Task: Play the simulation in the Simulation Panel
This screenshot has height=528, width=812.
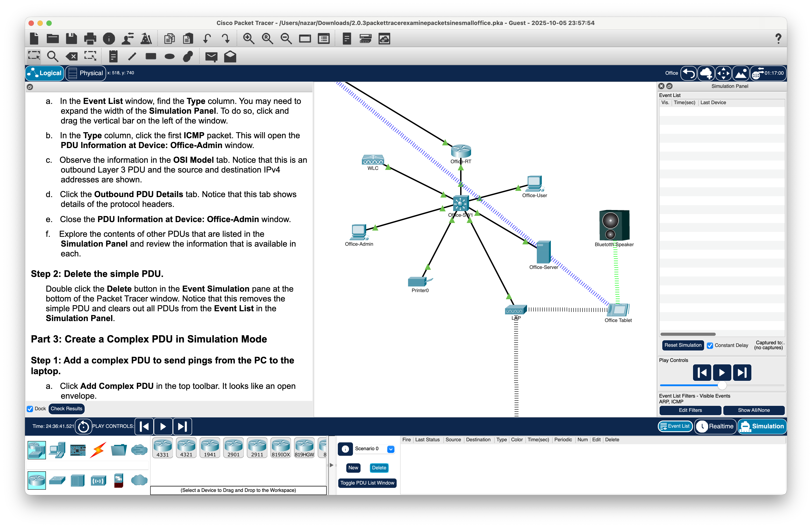Action: [722, 373]
